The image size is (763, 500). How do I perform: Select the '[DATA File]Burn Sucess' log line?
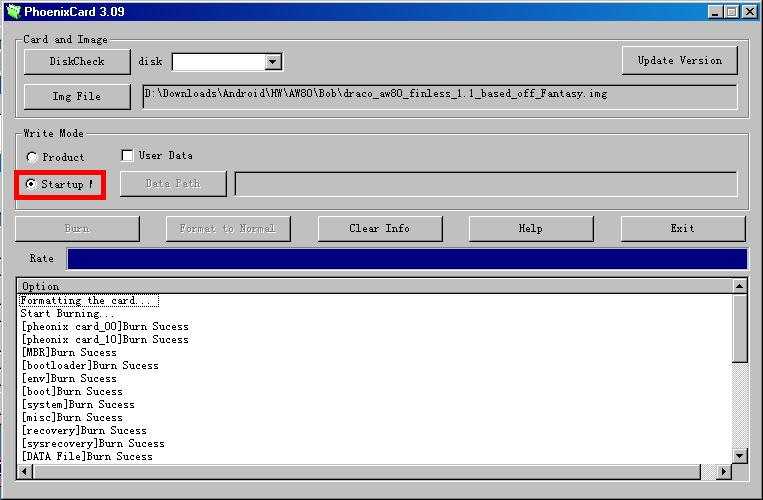87,457
